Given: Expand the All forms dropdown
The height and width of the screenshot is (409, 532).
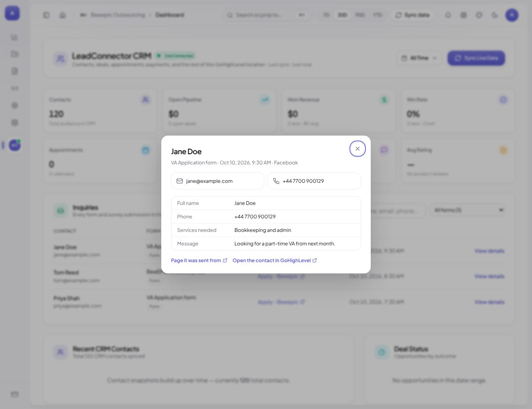Looking at the screenshot, I should pyautogui.click(x=468, y=210).
